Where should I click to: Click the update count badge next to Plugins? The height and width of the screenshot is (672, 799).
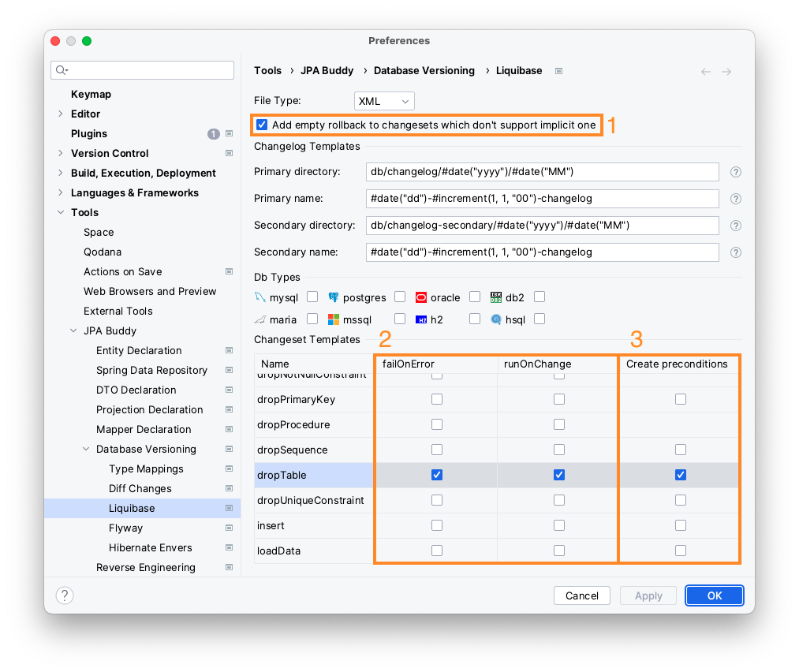214,134
